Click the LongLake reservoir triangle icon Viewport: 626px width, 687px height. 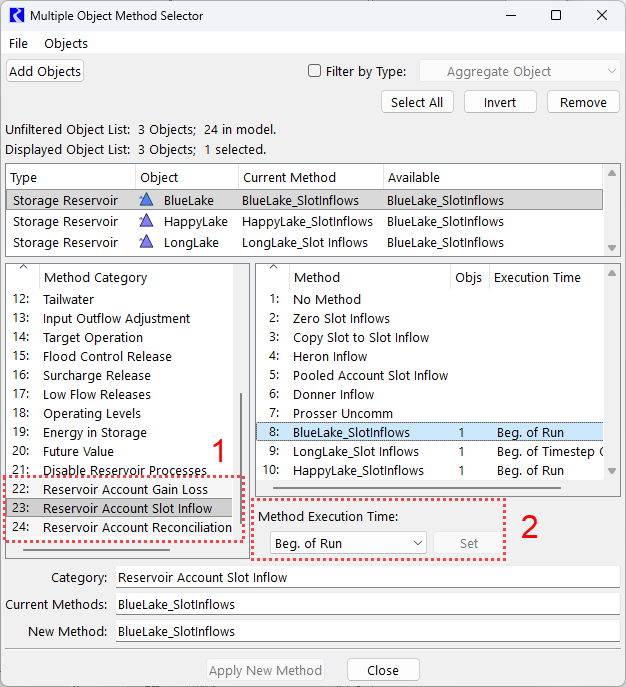pyautogui.click(x=146, y=242)
